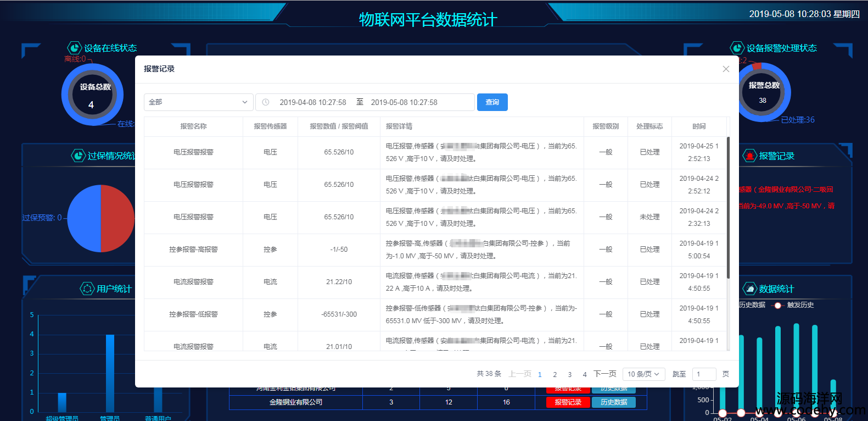The image size is (868, 421).
Task: Close the 报警记录 dialog
Action: tap(726, 69)
